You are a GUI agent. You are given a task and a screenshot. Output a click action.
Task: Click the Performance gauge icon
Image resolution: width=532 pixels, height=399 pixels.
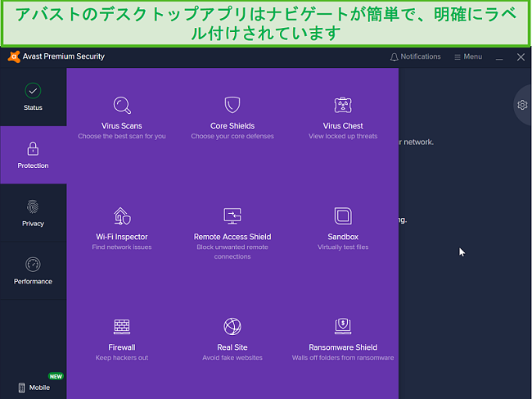point(33,265)
